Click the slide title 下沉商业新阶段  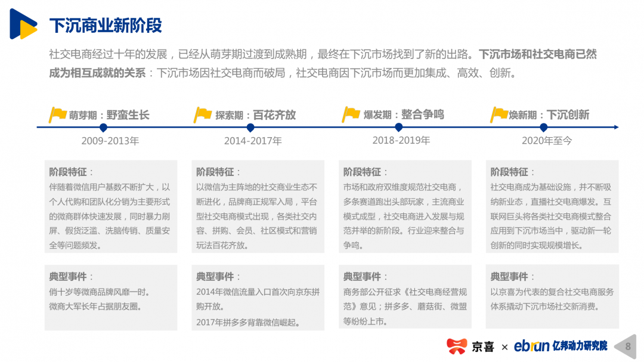pos(106,26)
